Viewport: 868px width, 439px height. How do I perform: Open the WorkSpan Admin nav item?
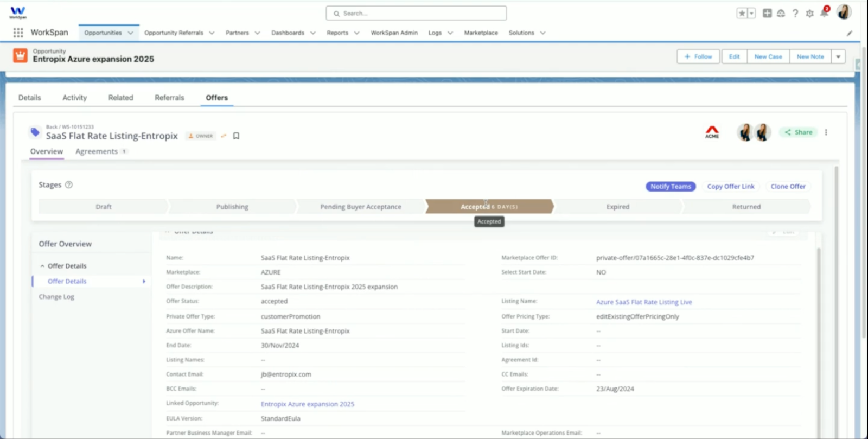pyautogui.click(x=394, y=33)
